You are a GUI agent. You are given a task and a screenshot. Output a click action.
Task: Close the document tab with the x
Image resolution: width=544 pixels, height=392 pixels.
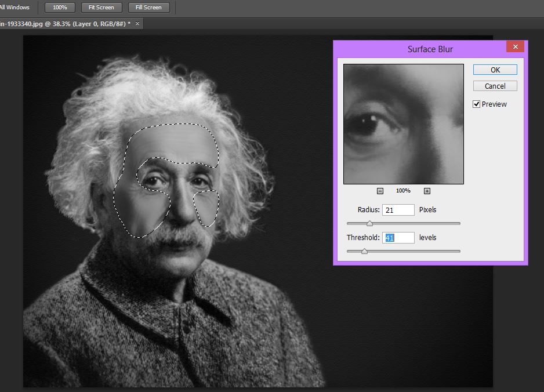(137, 24)
